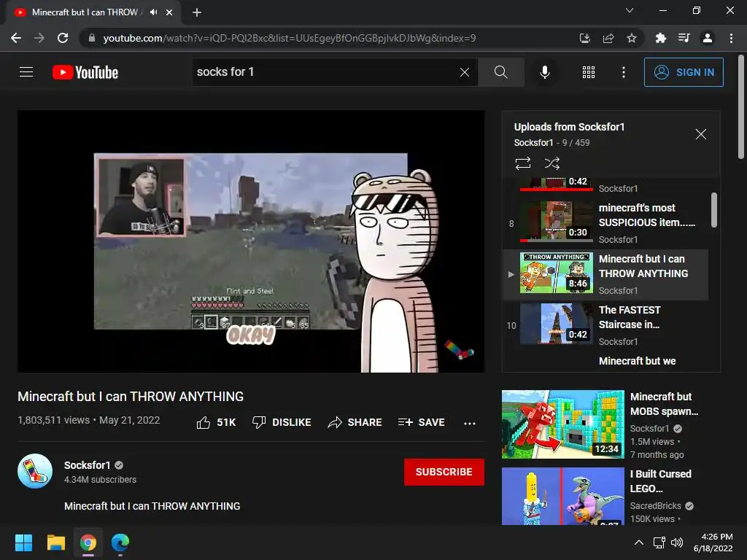
Task: Start voice search with microphone
Action: 544,72
